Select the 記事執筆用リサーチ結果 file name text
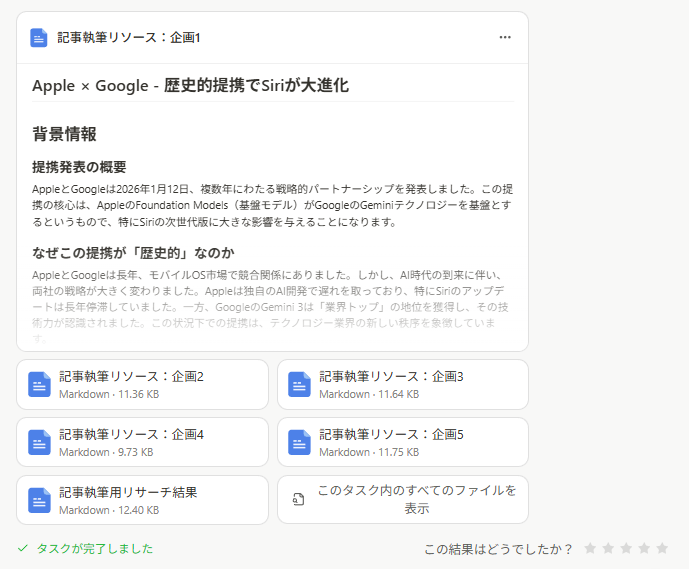This screenshot has height=569, width=689. (x=128, y=492)
